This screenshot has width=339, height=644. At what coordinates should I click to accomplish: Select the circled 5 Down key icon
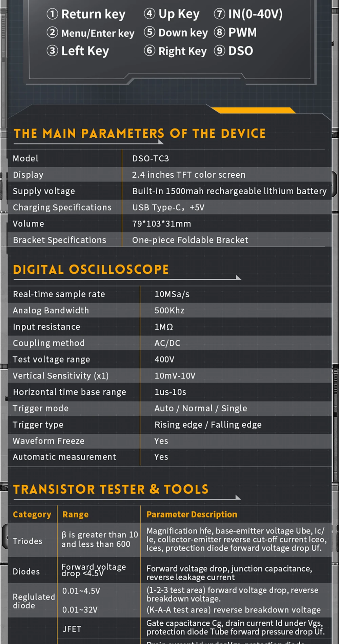point(149,32)
